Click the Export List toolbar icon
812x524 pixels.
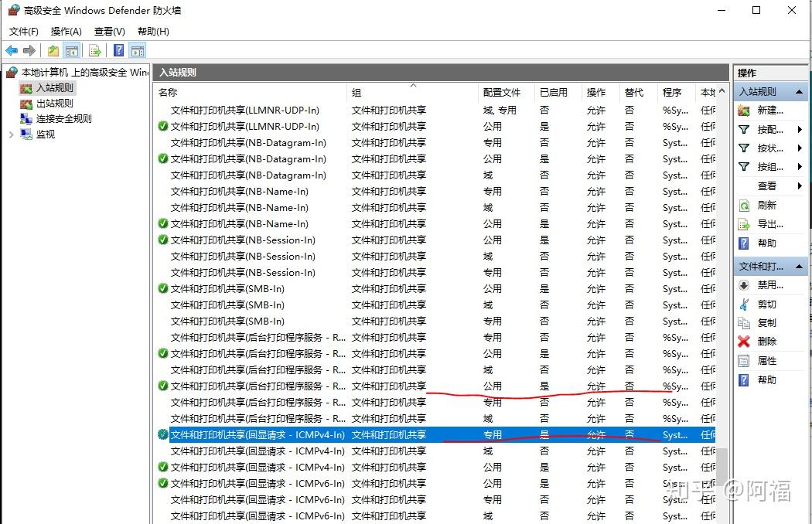click(94, 51)
